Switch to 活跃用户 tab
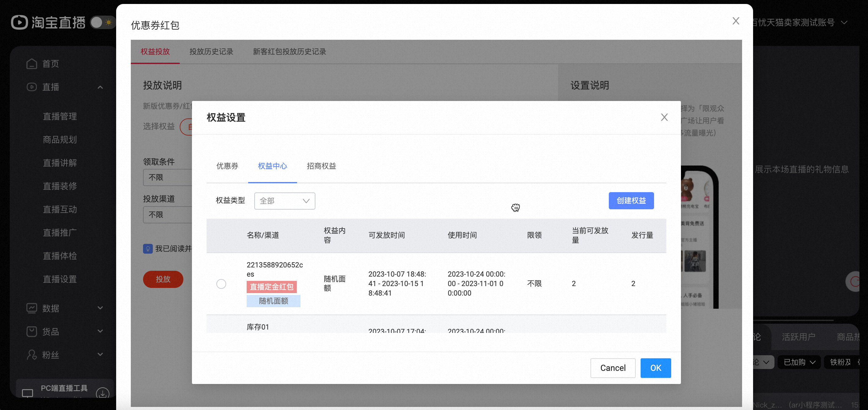 798,337
